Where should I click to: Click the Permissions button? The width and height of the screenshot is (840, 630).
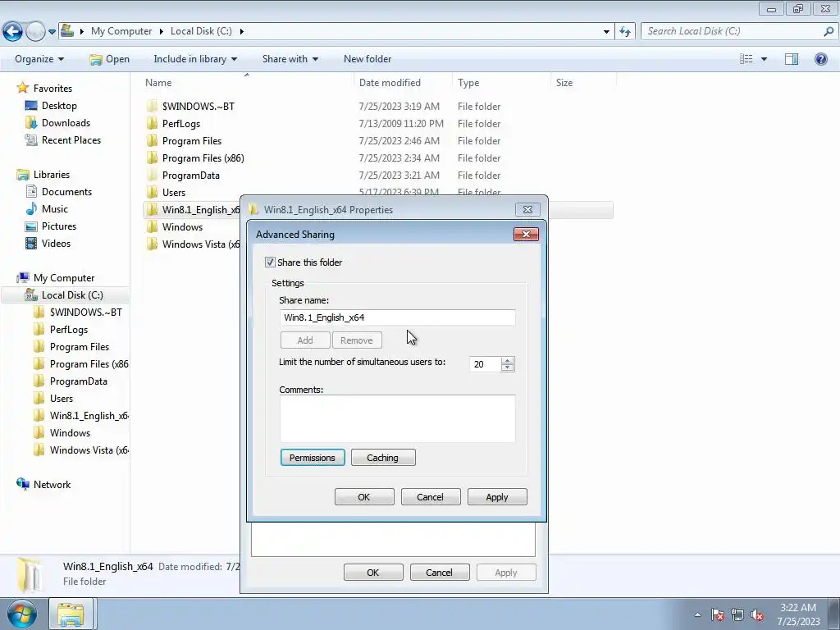(x=313, y=458)
